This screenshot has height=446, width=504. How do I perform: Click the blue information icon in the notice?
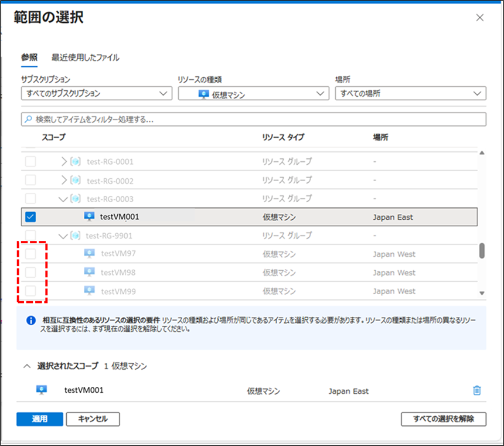pyautogui.click(x=30, y=321)
